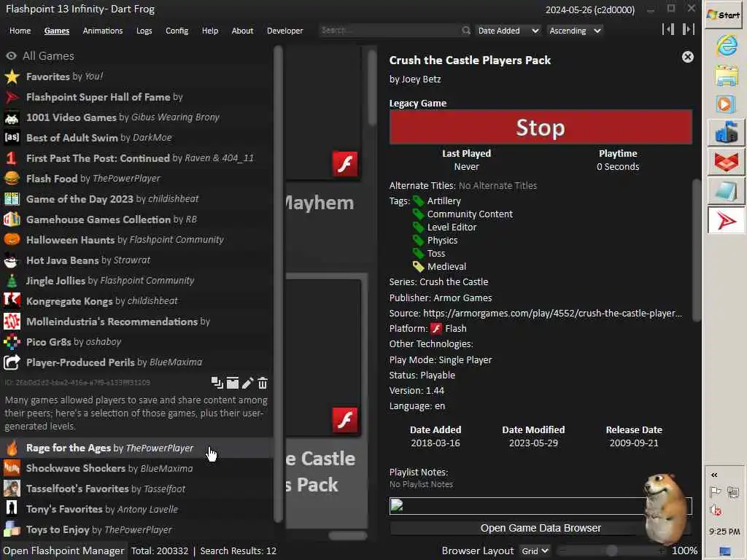Open the Grid browser layout dropdown

535,551
